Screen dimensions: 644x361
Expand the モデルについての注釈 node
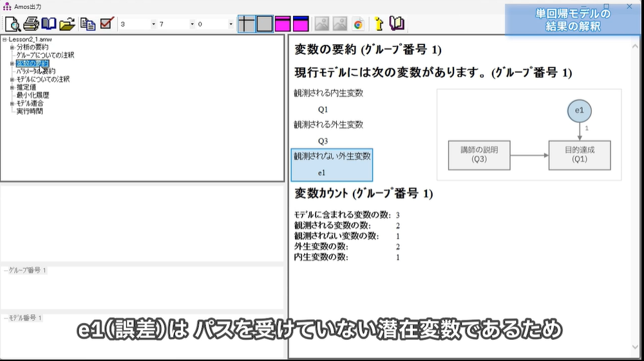(x=12, y=80)
